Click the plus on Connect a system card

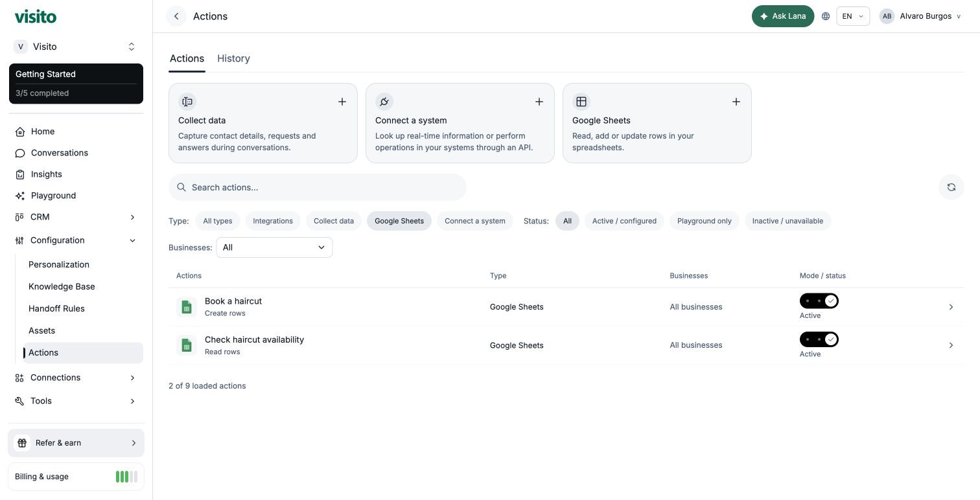[x=539, y=102]
